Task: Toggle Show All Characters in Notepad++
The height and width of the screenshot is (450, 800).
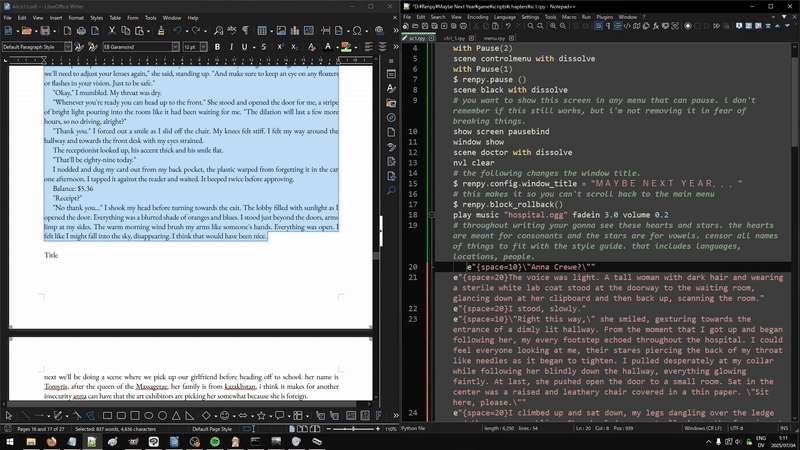Action: click(608, 26)
